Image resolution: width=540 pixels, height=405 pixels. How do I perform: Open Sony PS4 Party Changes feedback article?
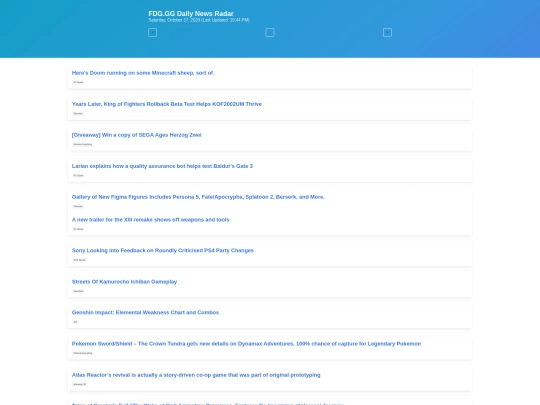click(163, 250)
